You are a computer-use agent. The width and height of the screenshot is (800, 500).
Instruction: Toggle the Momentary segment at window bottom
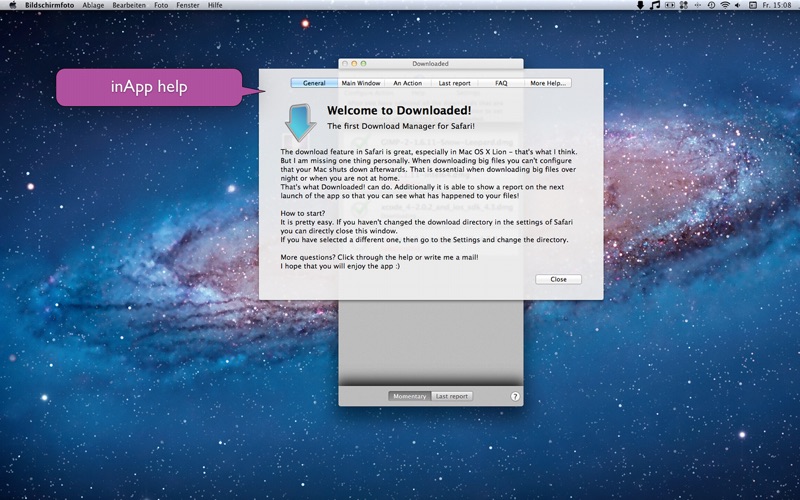tap(409, 396)
